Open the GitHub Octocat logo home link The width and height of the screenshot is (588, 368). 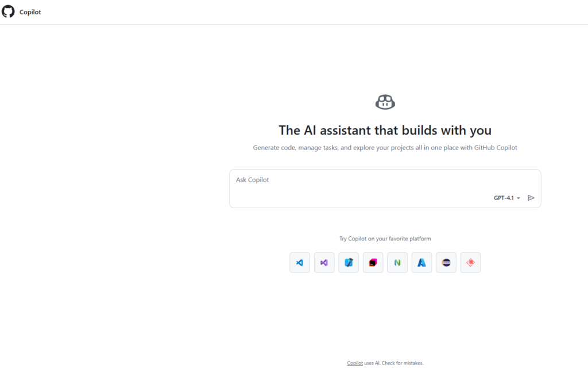[8, 11]
